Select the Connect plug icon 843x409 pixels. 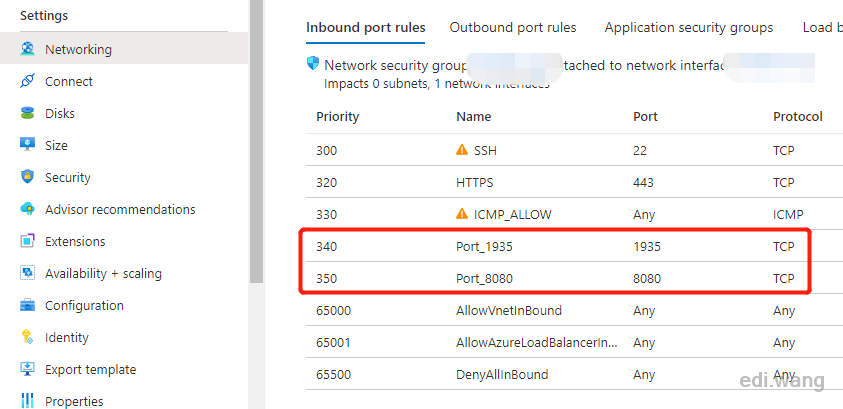pyautogui.click(x=27, y=81)
